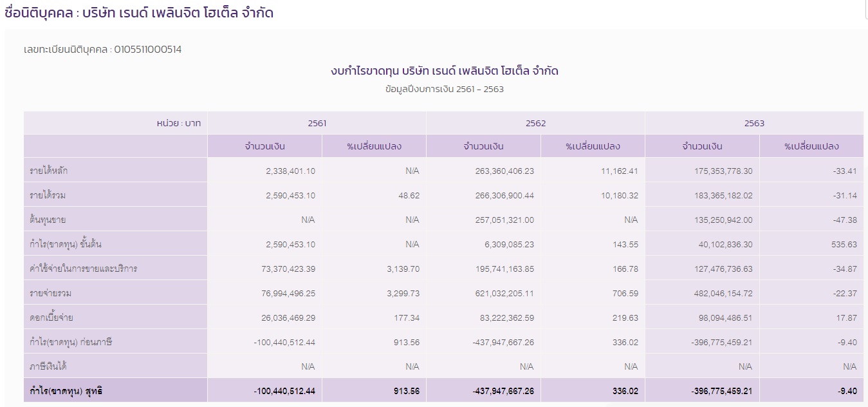Screen dimensions: 868x407
Task: Click the %เปลี่ยนแปลง header under 2563
Action: click(811, 146)
